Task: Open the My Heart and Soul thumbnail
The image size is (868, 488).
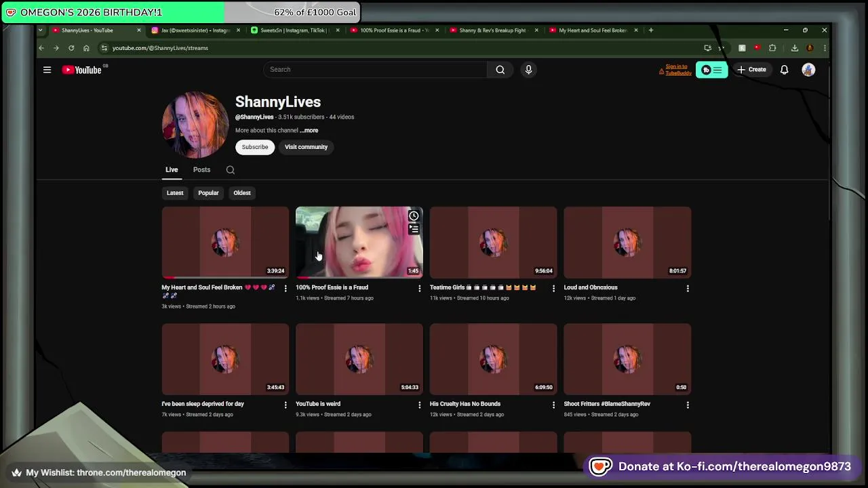Action: point(225,243)
